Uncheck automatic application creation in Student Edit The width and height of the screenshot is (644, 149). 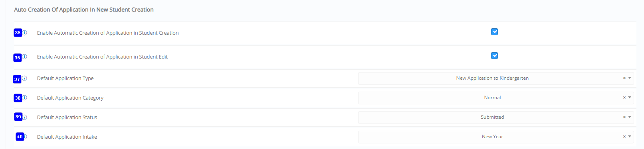click(494, 56)
